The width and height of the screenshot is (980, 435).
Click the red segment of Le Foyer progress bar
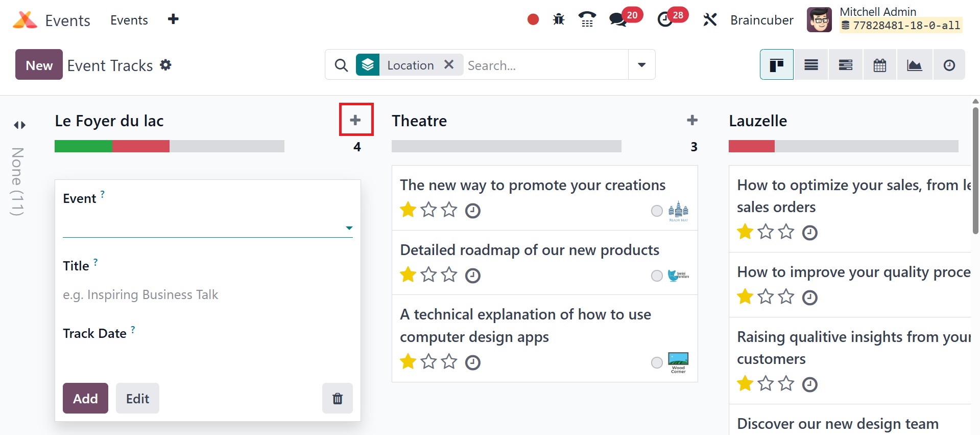pyautogui.click(x=140, y=146)
